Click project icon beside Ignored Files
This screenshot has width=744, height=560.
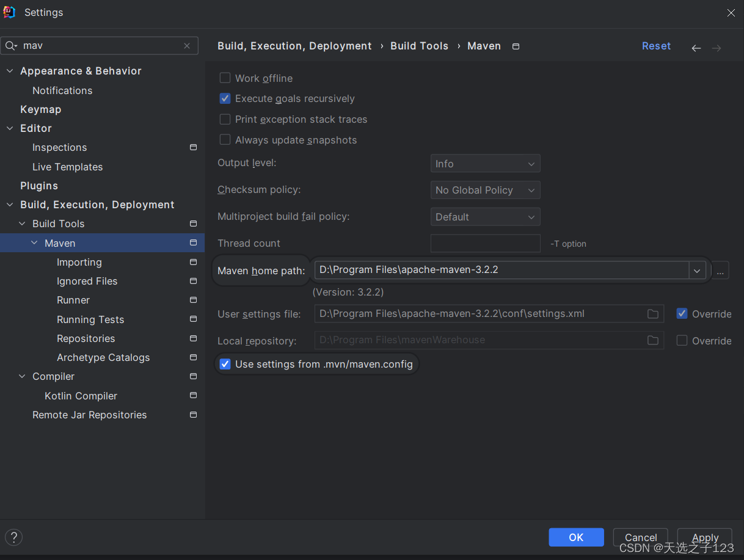193,281
